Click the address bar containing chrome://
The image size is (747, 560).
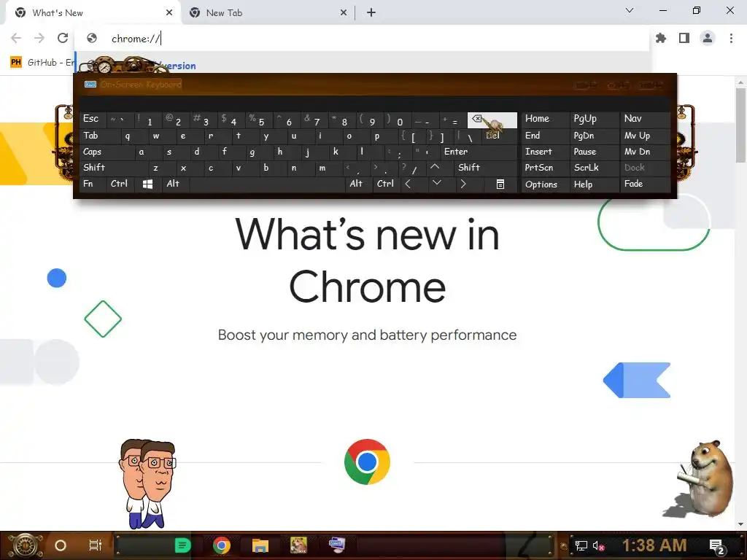tap(362, 39)
